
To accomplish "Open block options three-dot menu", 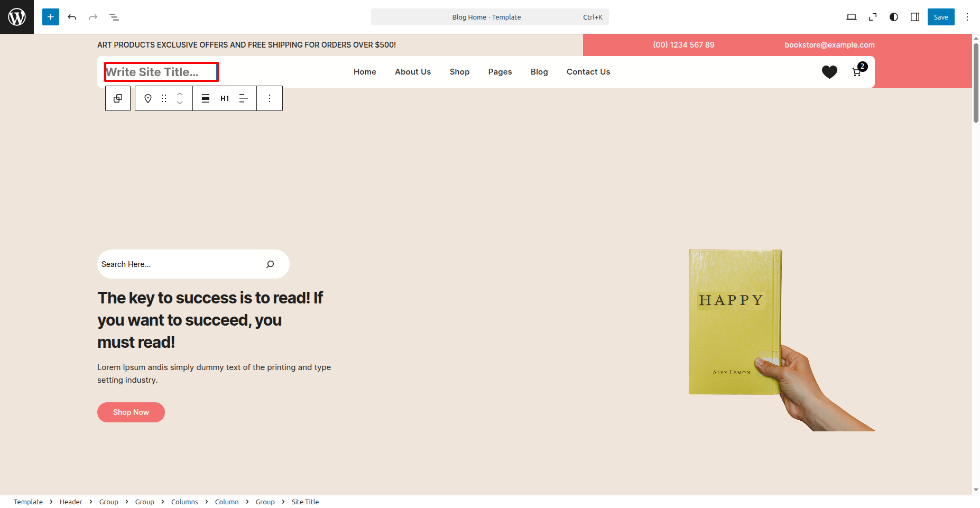I will [x=270, y=98].
